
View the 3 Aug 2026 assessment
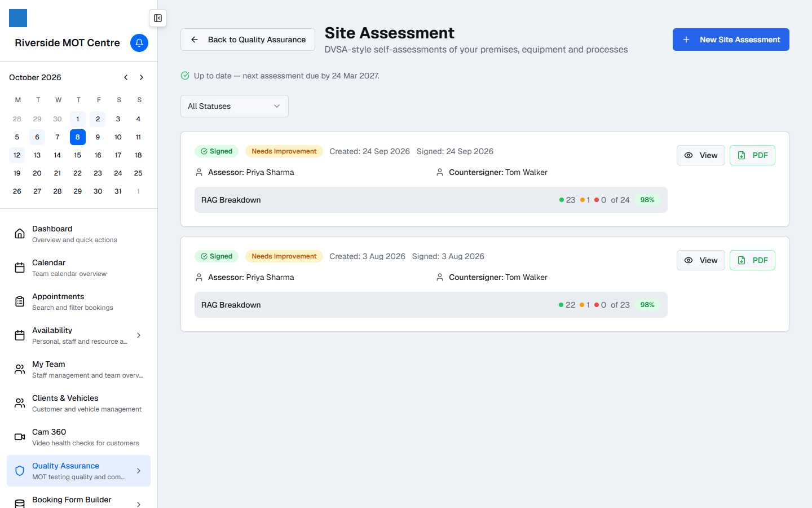[701, 260]
